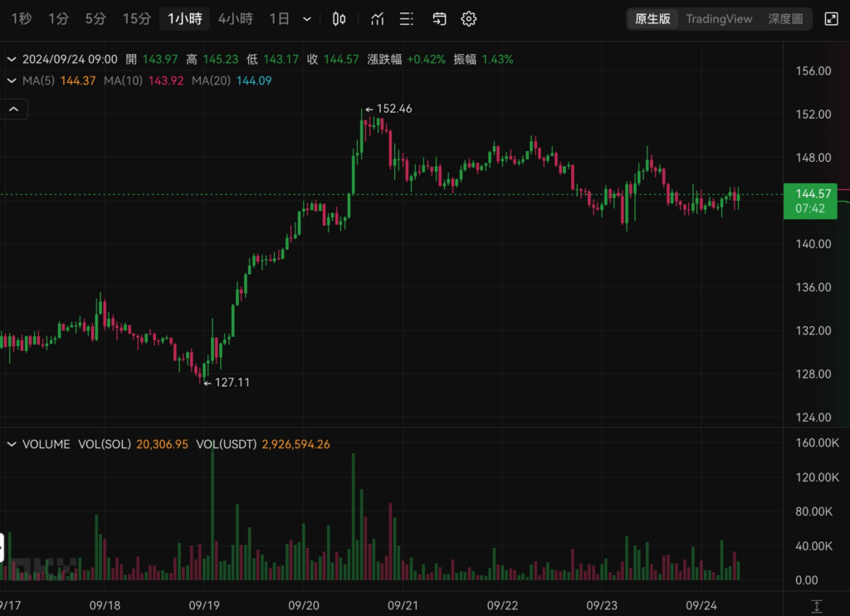Click the MA(5) 144.37 label
Screen dimensions: 850x616
click(59, 81)
